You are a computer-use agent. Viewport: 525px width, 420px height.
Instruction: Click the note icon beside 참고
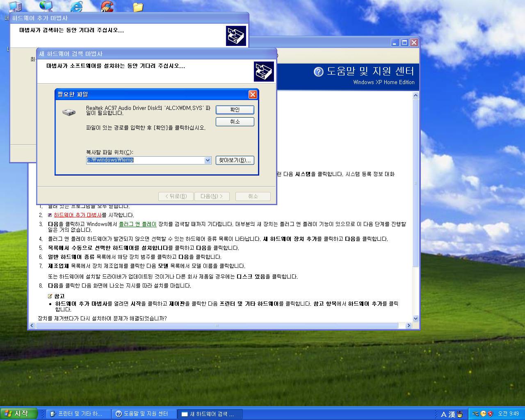tap(50, 296)
